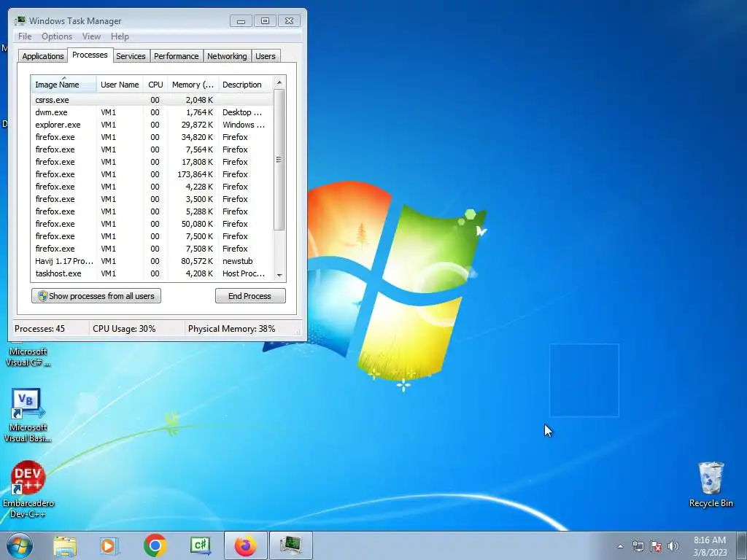This screenshot has height=560, width=747.
Task: Open Visual C# from the taskbar
Action: 200,545
